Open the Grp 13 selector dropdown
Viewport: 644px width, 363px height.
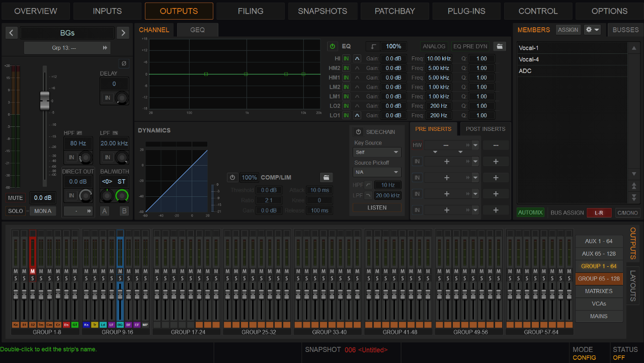pyautogui.click(x=67, y=48)
